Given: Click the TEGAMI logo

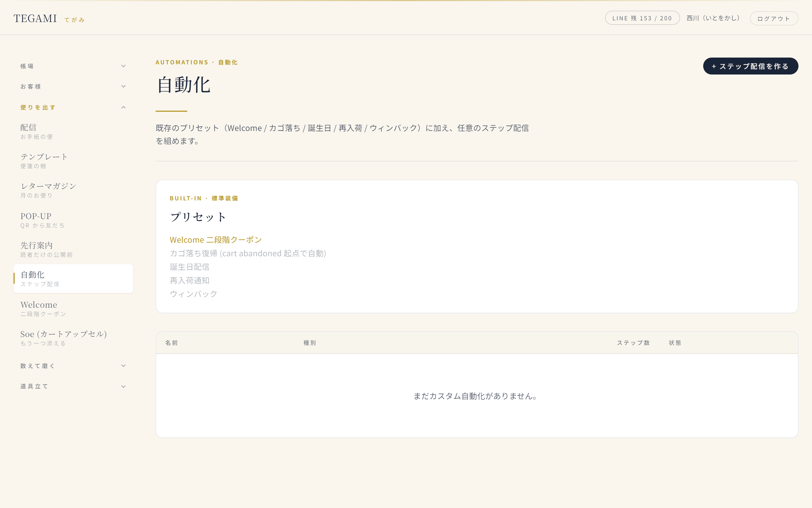Looking at the screenshot, I should 35,18.
